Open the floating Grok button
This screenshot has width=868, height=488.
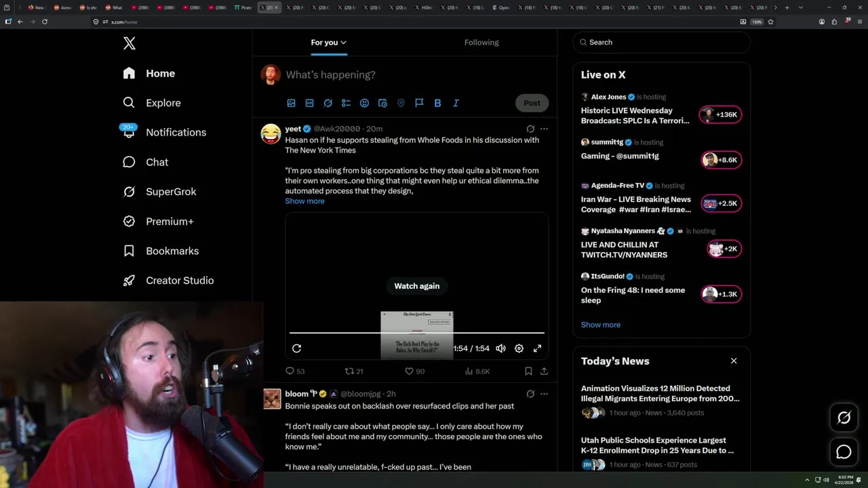point(844,418)
